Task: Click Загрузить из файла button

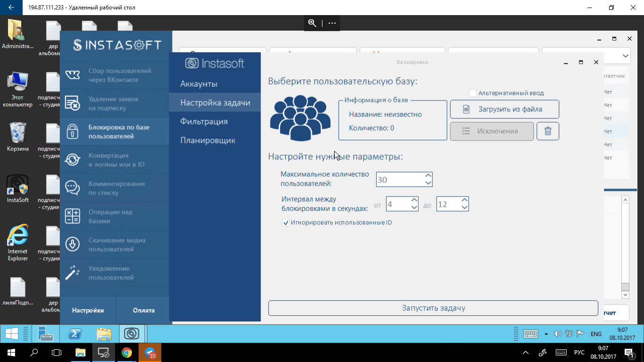Action: (504, 109)
